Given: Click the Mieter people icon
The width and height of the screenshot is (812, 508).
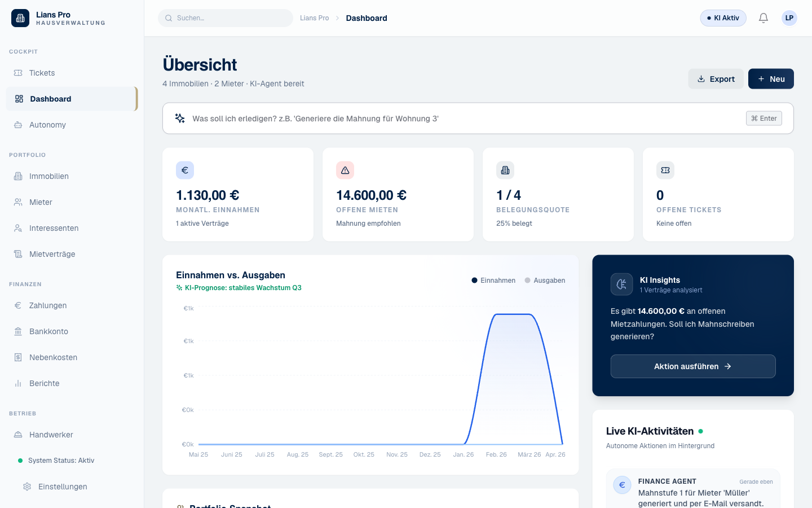Looking at the screenshot, I should [x=19, y=202].
